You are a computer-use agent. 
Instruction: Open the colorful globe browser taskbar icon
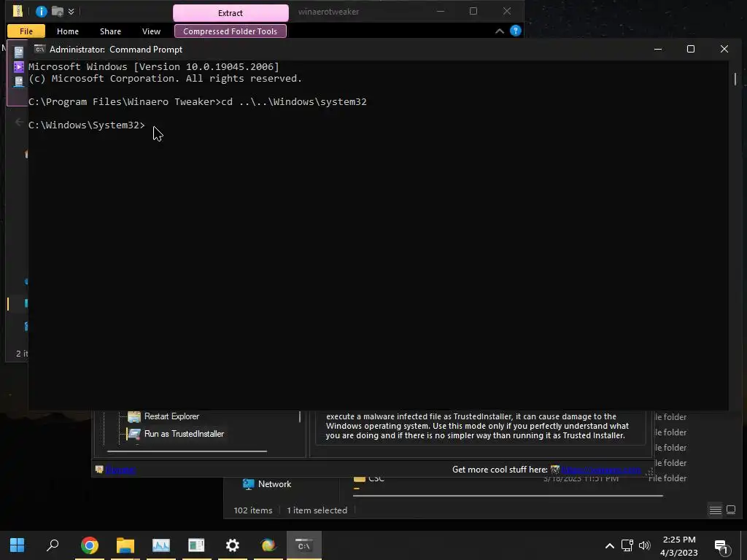click(x=268, y=545)
